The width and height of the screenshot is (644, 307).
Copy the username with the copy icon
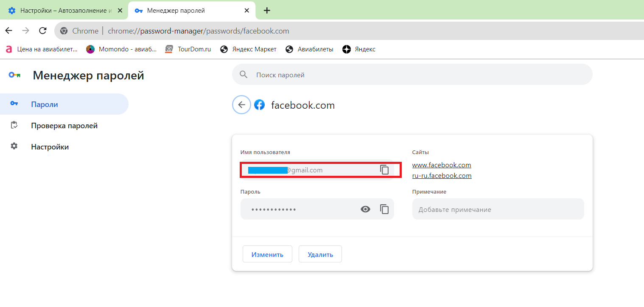click(384, 170)
